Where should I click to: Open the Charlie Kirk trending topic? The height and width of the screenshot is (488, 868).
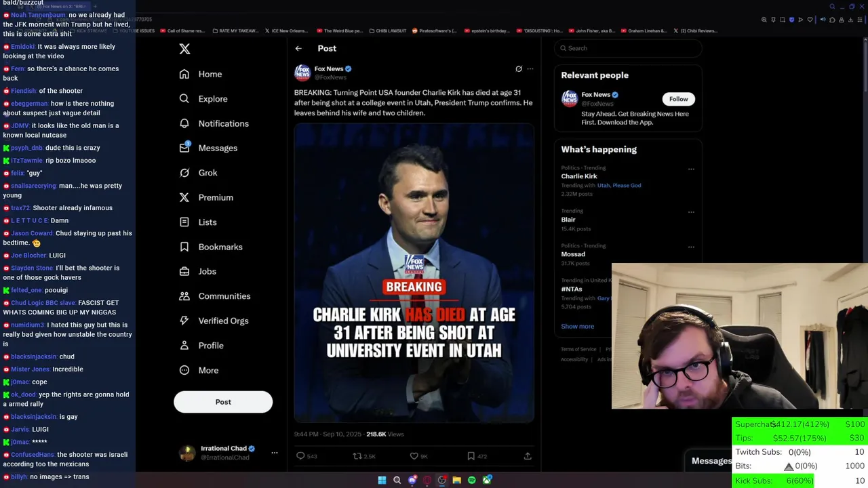click(x=579, y=176)
